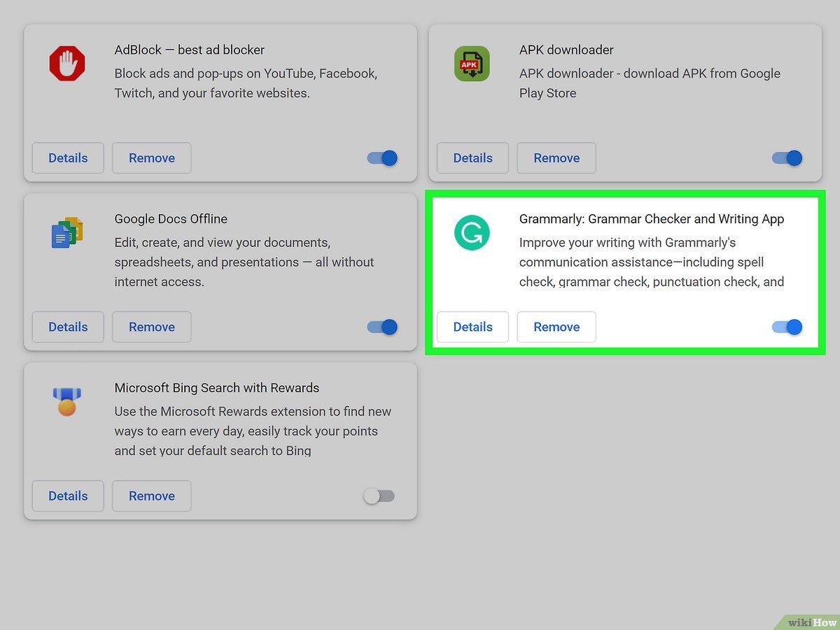View Details of Google Docs Offline
The height and width of the screenshot is (630, 840).
coord(68,327)
